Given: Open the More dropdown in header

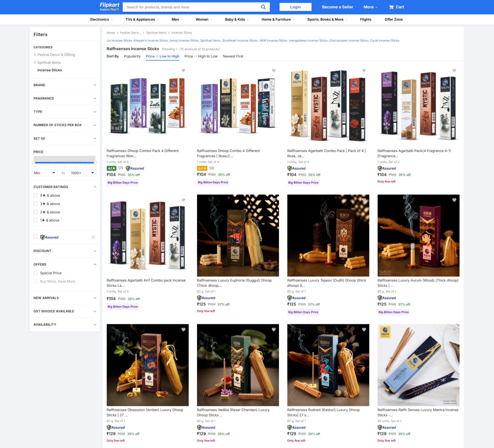Looking at the screenshot, I should coord(370,7).
